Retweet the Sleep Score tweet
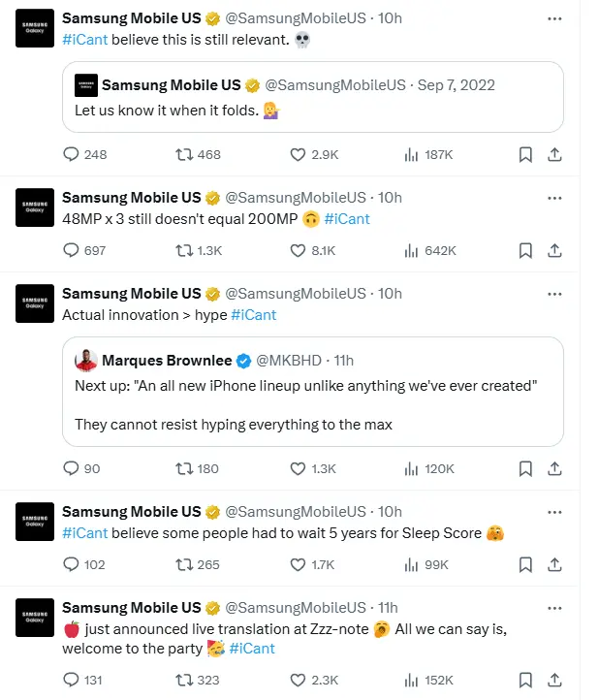 tap(183, 564)
